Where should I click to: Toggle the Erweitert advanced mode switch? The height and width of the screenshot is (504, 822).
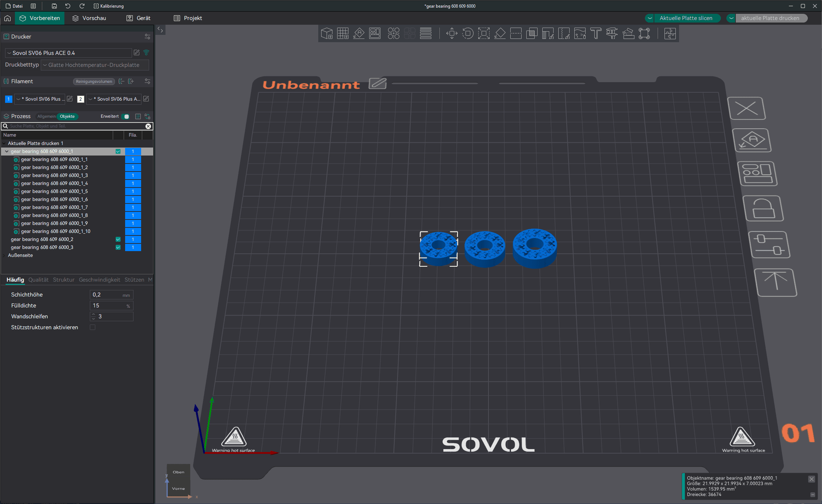(x=125, y=116)
